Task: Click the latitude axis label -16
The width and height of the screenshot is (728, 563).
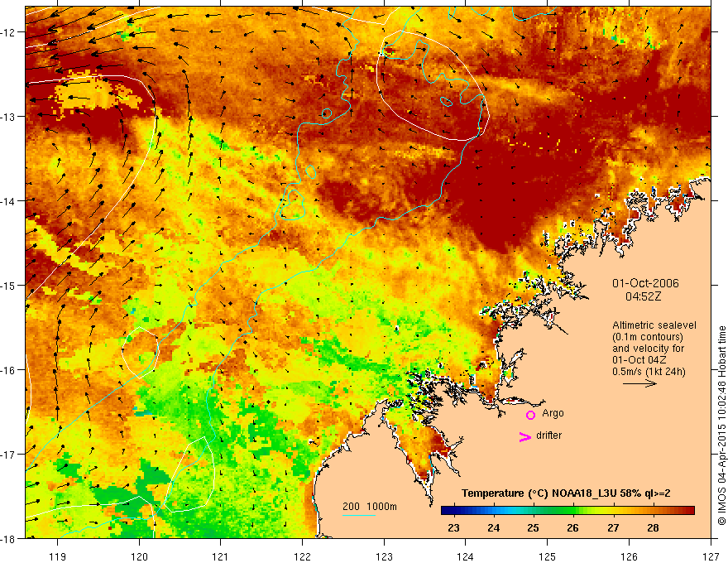Action: (7, 370)
